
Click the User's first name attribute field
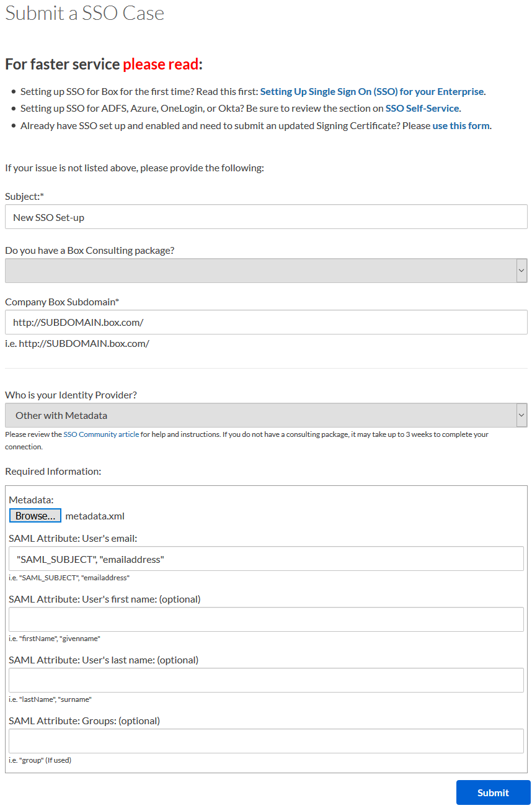[266, 619]
